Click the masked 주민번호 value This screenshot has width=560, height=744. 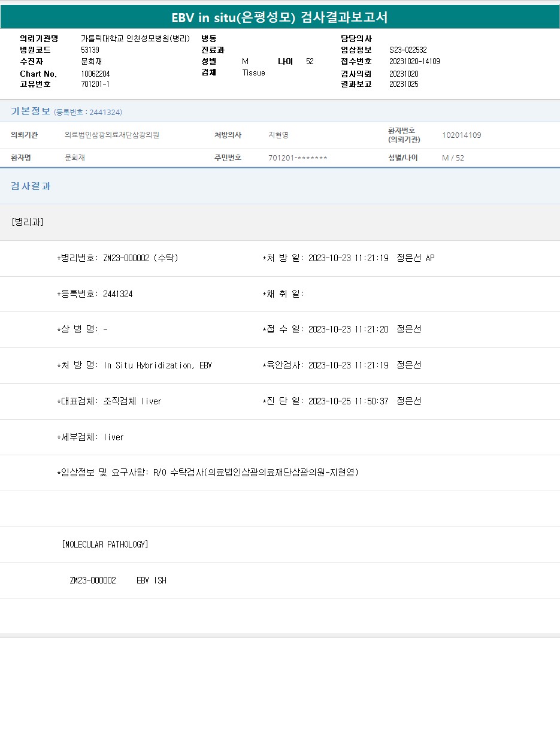298,158
